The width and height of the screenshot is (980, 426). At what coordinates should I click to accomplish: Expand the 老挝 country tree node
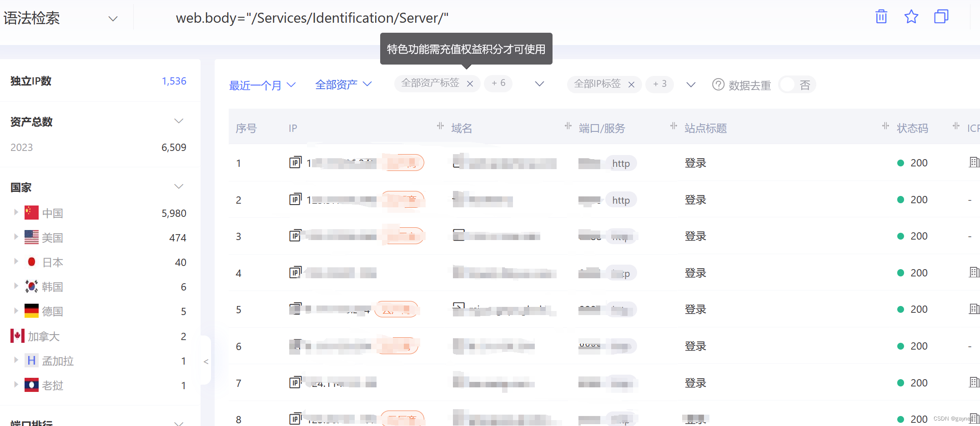pyautogui.click(x=16, y=385)
